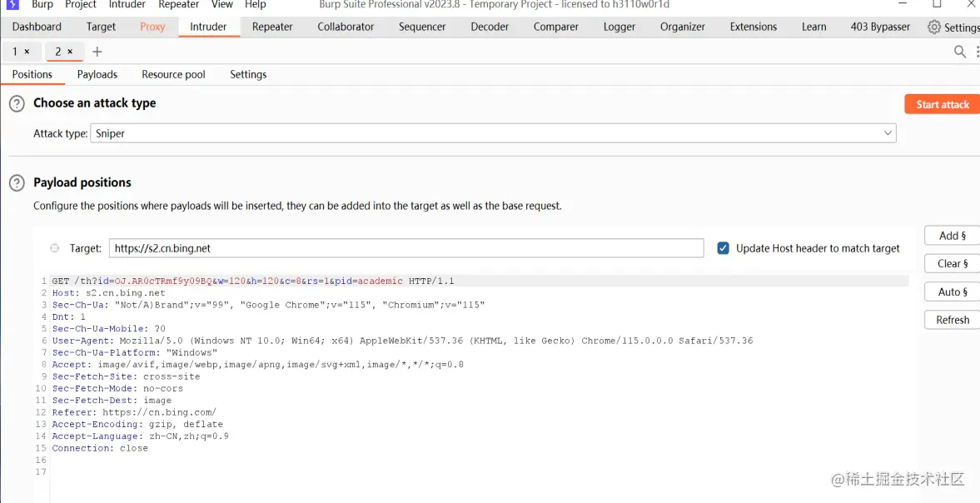This screenshot has width=980, height=503.
Task: Switch to the Proxy tab
Action: tap(152, 27)
